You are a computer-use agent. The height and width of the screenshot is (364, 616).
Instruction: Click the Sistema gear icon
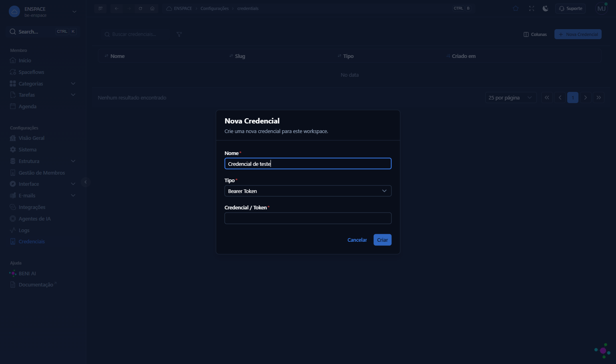pos(13,149)
